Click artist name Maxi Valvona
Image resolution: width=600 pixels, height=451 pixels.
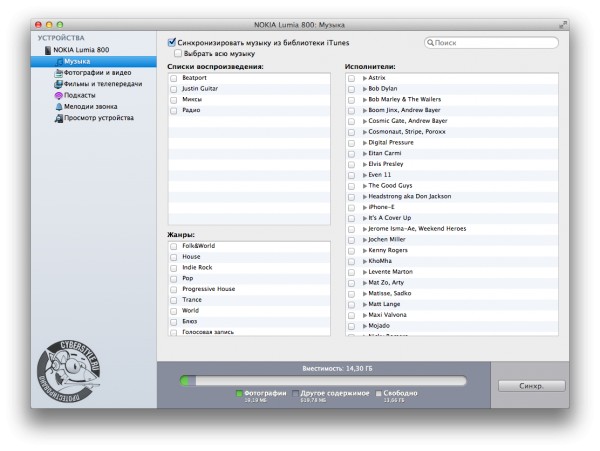point(387,315)
